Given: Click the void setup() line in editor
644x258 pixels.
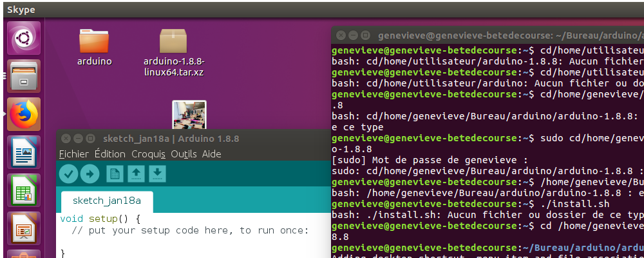Looking at the screenshot, I should tap(100, 219).
